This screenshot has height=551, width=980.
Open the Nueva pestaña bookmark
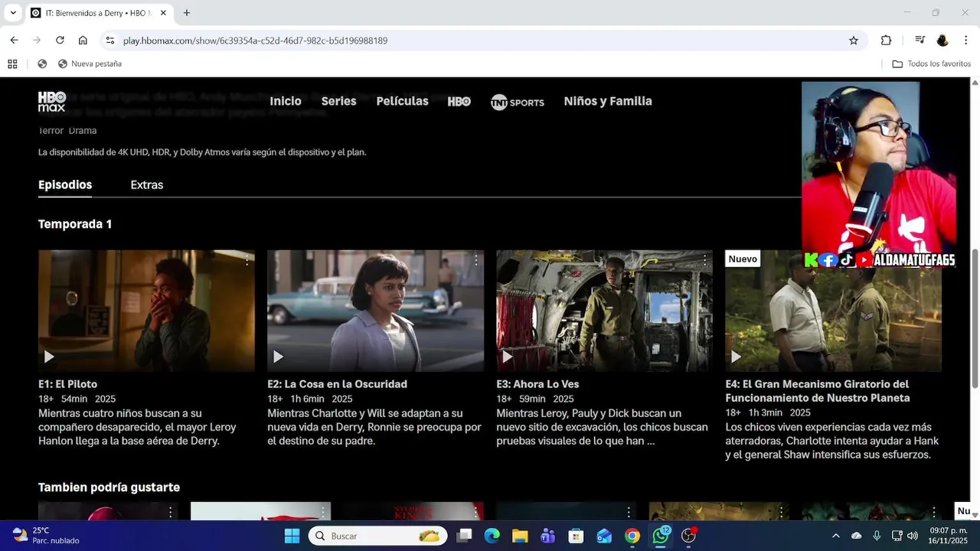(90, 64)
